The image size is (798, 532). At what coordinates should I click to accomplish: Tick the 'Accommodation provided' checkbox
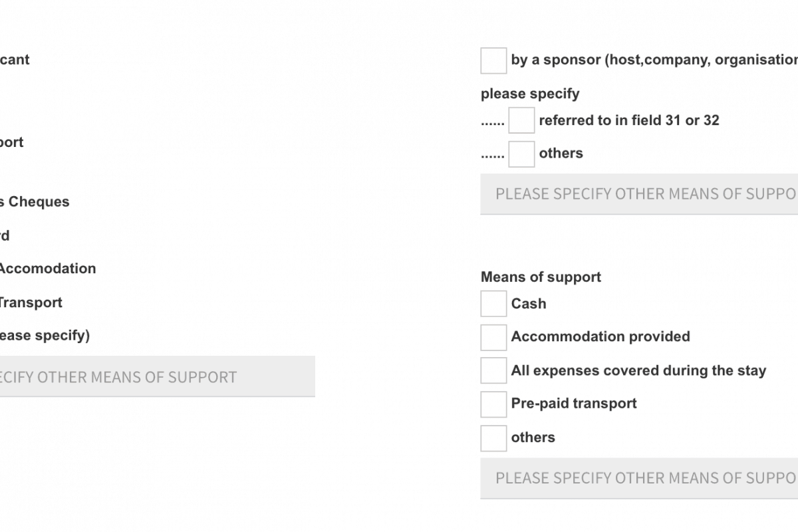pos(493,337)
